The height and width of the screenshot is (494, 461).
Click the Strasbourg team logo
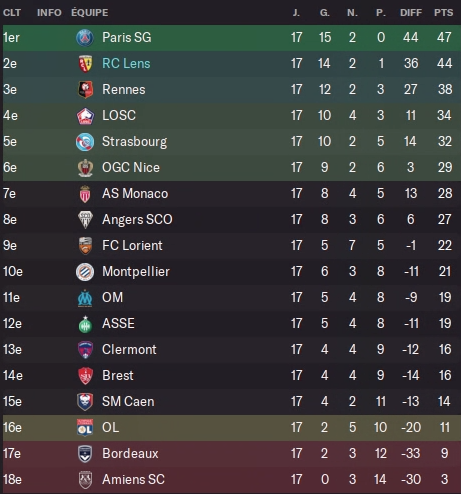coord(85,142)
